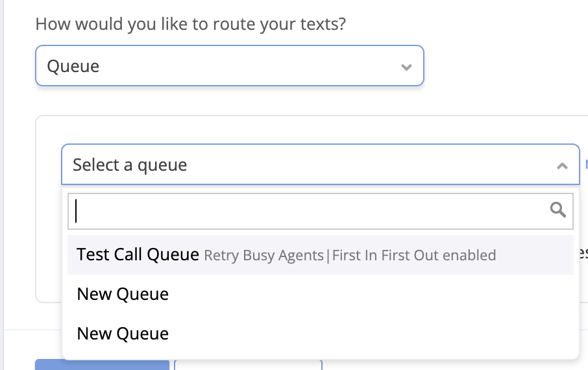Screen dimensions: 588x370
Task: Click "First In First Out enabled" text
Action: [x=414, y=255]
